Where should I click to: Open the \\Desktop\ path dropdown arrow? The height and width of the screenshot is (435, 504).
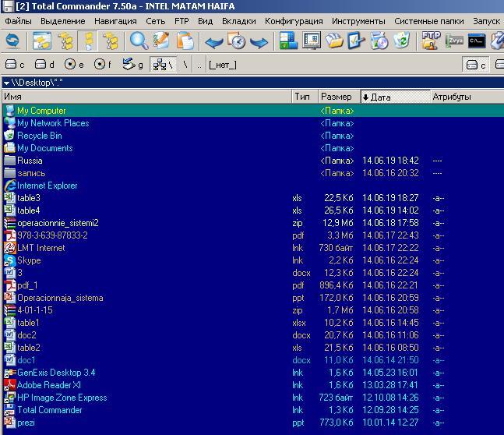[x=6, y=82]
